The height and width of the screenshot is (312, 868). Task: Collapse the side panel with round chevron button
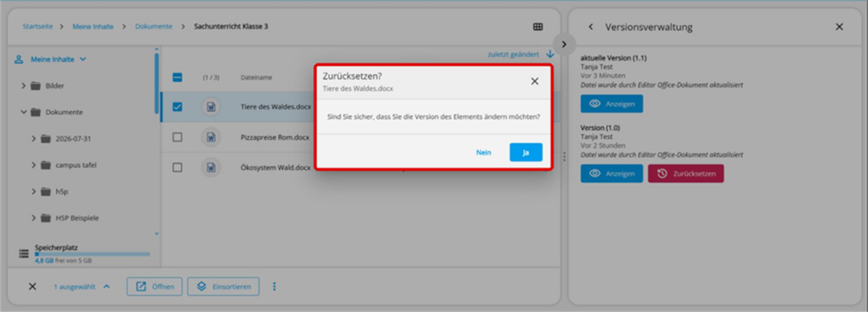[x=564, y=44]
